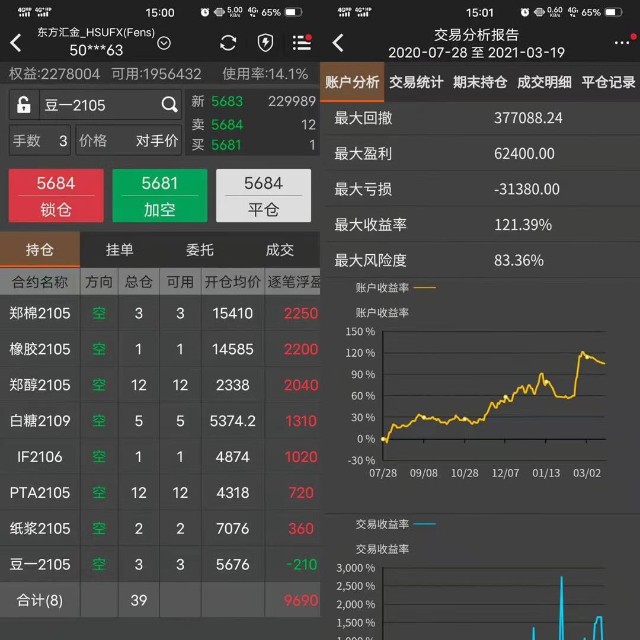The width and height of the screenshot is (640, 640).
Task: Tap the red 5684 锁仓 button
Action: (56, 196)
